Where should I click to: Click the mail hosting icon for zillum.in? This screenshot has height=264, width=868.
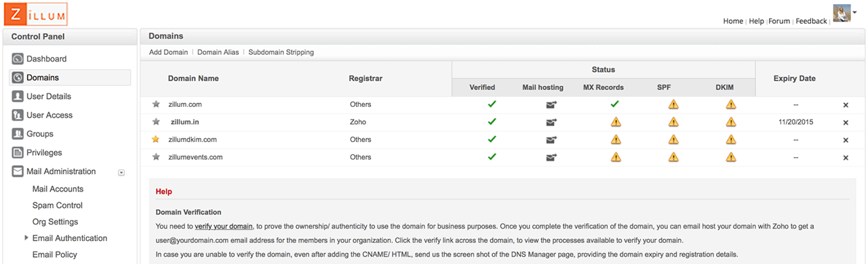tap(551, 123)
